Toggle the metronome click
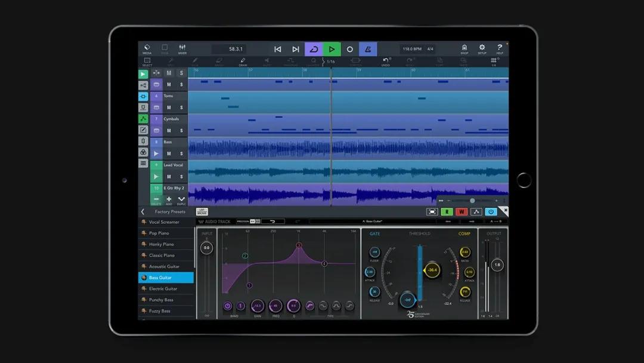 point(368,50)
